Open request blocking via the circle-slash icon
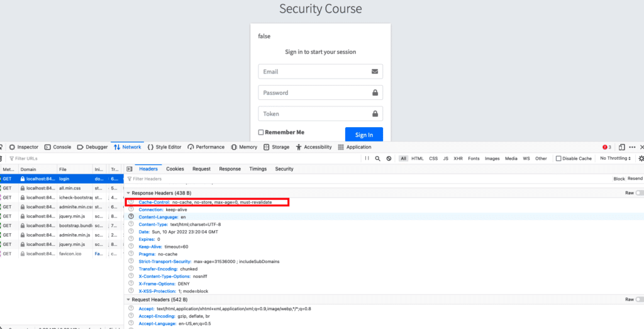This screenshot has width=644, height=329. pyautogui.click(x=389, y=159)
